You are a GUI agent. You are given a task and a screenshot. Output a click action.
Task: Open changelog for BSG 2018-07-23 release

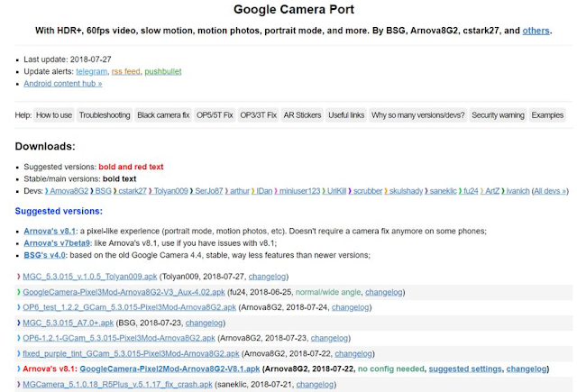click(x=205, y=323)
